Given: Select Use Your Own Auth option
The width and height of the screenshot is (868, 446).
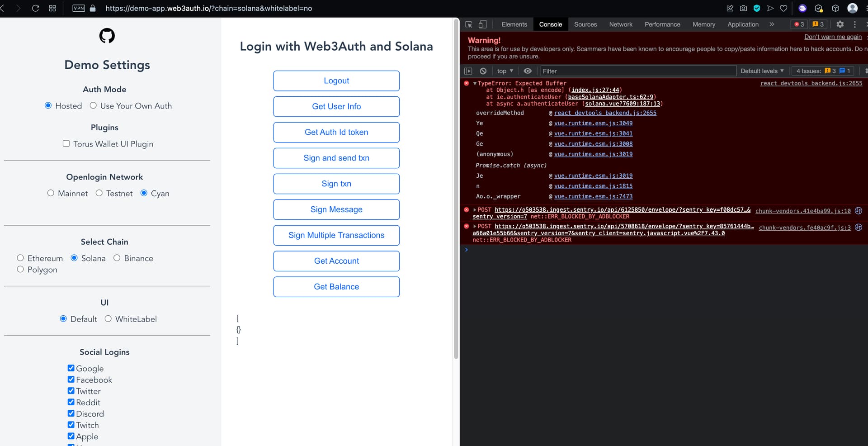Looking at the screenshot, I should pos(93,105).
